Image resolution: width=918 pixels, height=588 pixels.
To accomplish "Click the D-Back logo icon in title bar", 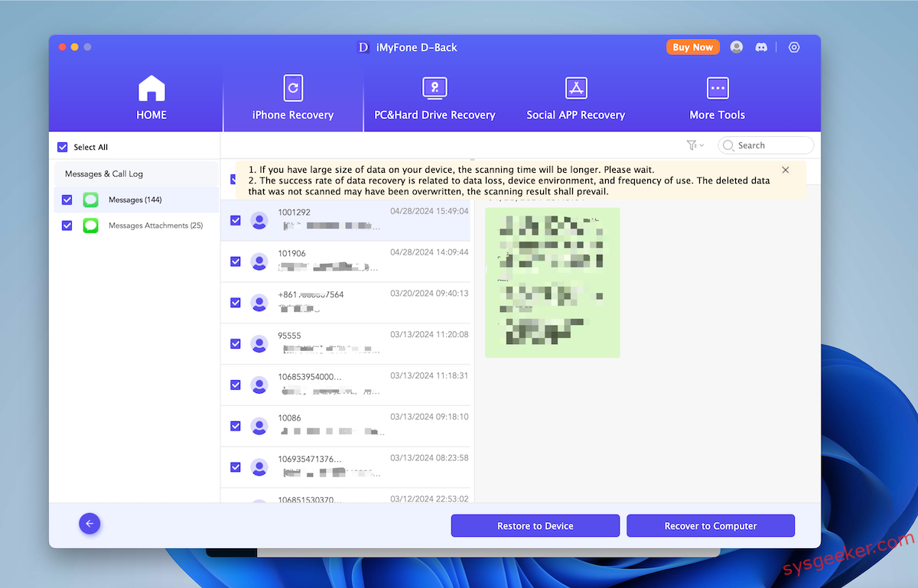I will click(x=363, y=47).
